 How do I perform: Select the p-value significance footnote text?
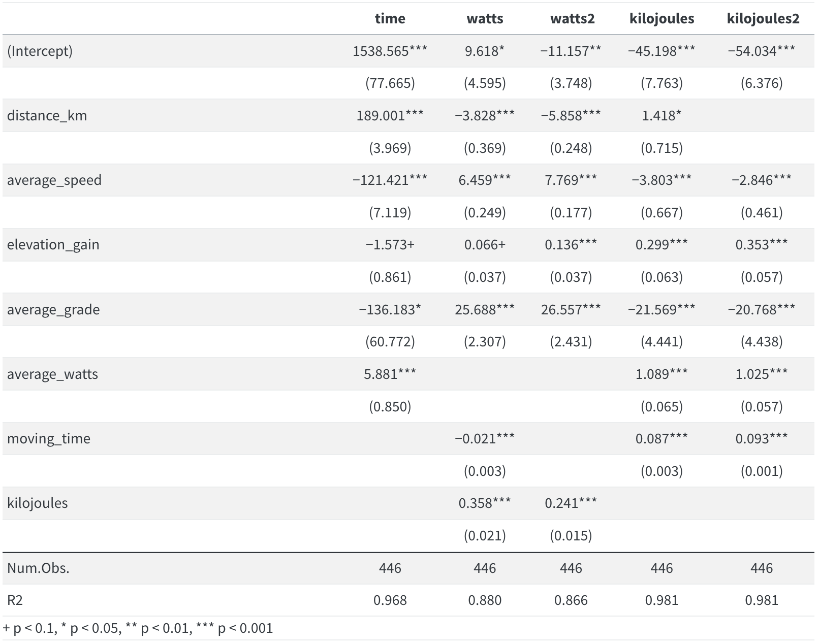[138, 628]
